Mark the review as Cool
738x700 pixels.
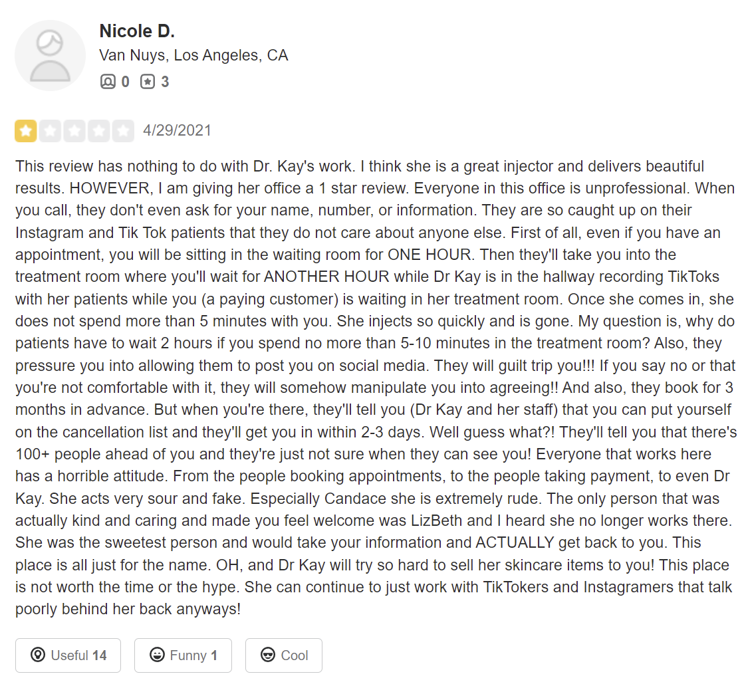pyautogui.click(x=284, y=655)
